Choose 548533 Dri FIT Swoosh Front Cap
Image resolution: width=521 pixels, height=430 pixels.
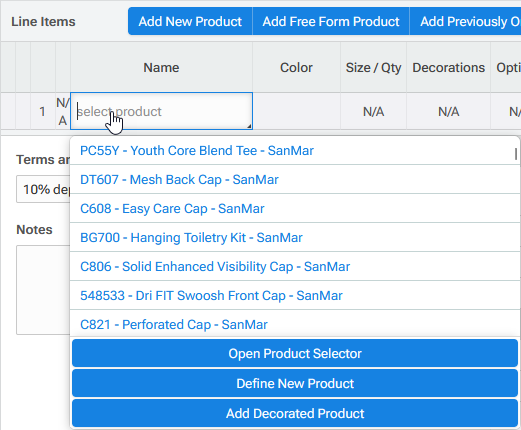click(x=295, y=295)
